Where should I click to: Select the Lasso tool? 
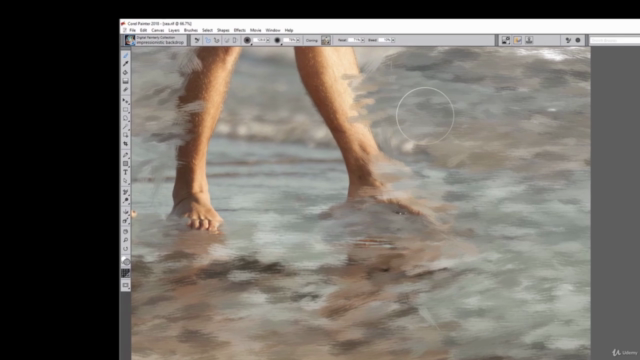pyautogui.click(x=125, y=118)
